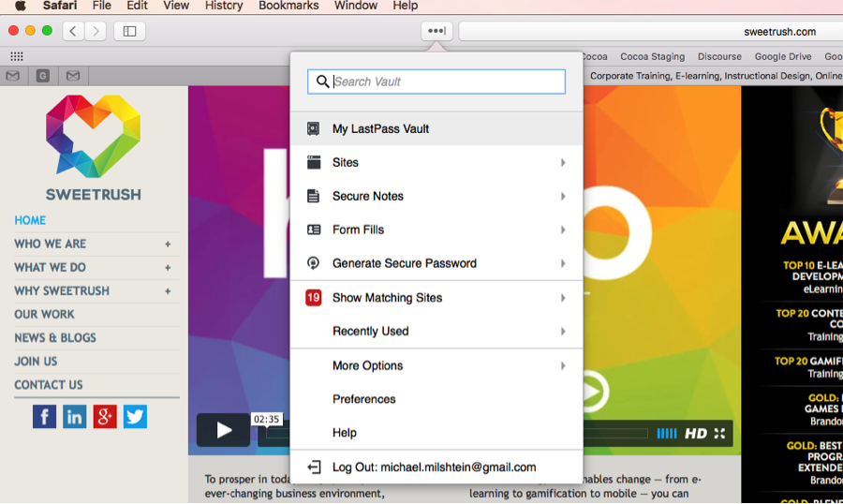Open the Apple menu
843x504 pixels.
[x=20, y=6]
